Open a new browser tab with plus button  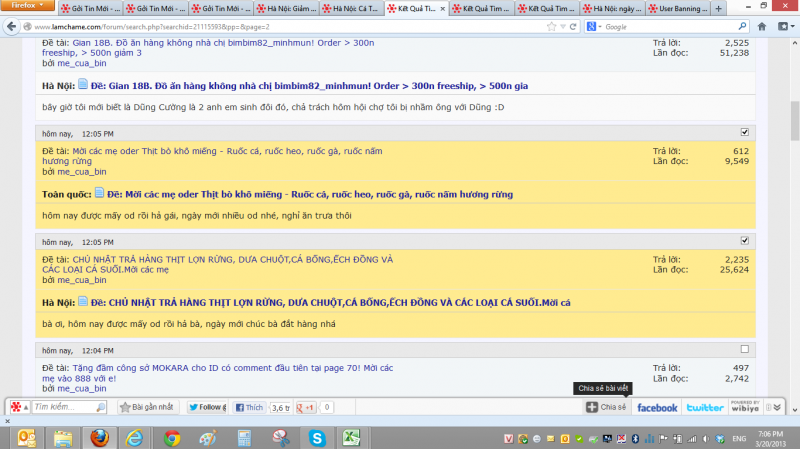point(718,8)
